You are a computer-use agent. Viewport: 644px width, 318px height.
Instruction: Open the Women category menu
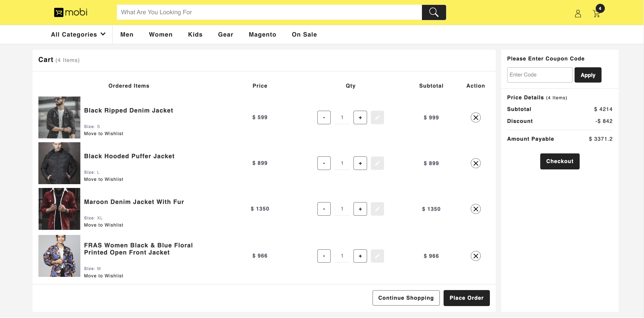(x=160, y=34)
